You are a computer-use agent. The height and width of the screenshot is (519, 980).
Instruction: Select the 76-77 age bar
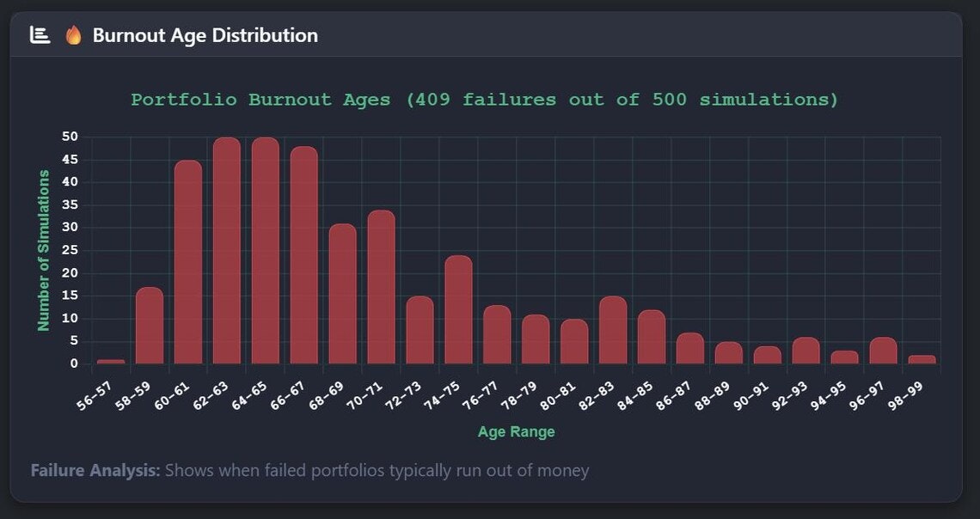pos(497,334)
